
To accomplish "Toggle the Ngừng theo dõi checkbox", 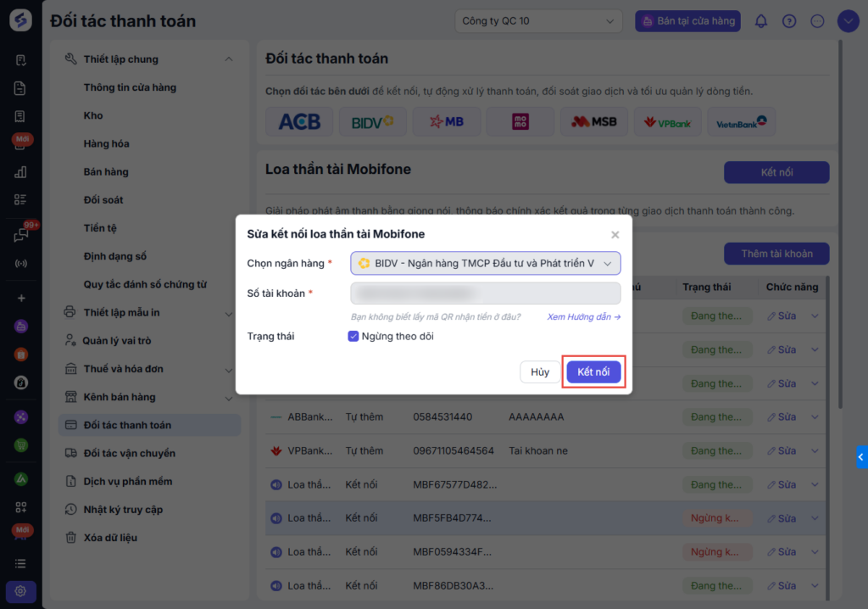I will 353,336.
